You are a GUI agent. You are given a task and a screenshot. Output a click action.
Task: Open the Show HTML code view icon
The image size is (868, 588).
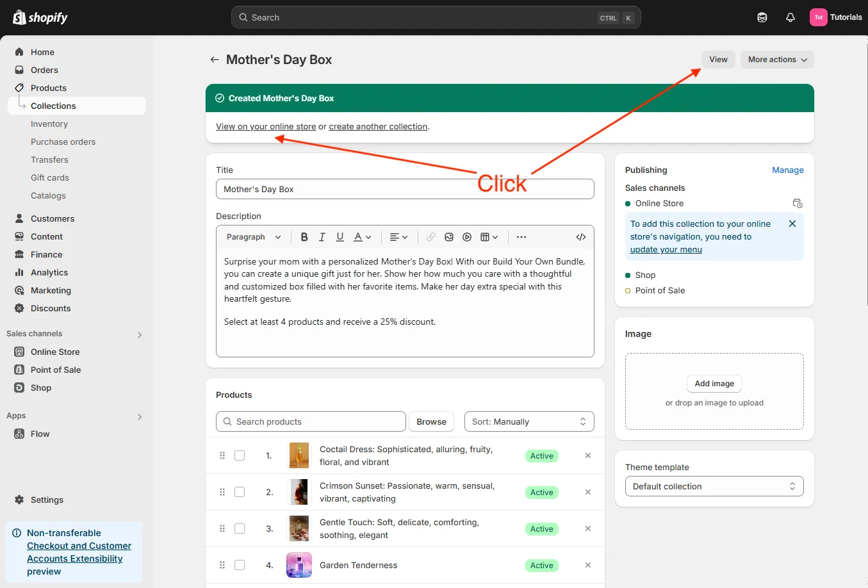[x=581, y=237]
